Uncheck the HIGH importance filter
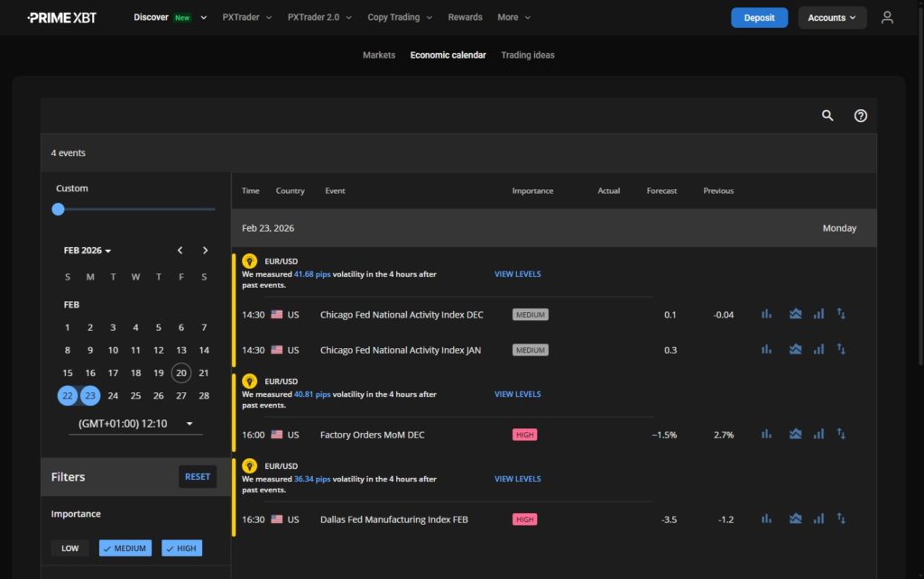This screenshot has height=579, width=924. (x=181, y=547)
